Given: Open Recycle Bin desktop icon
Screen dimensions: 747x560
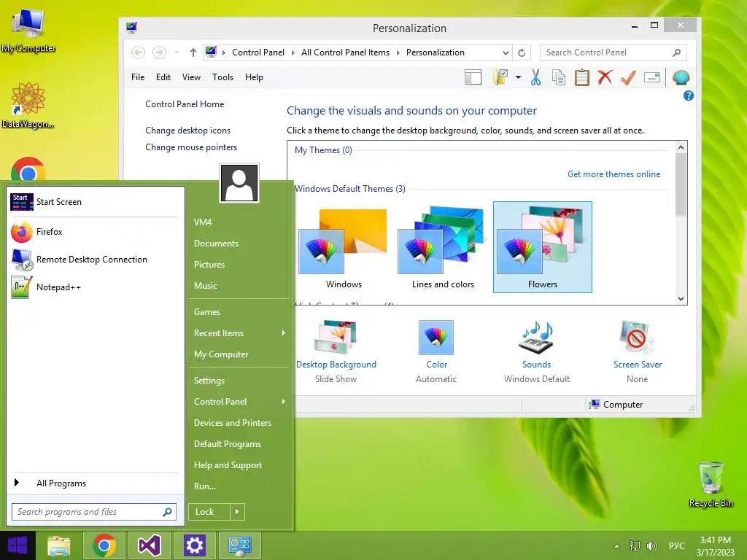Looking at the screenshot, I should [x=711, y=484].
